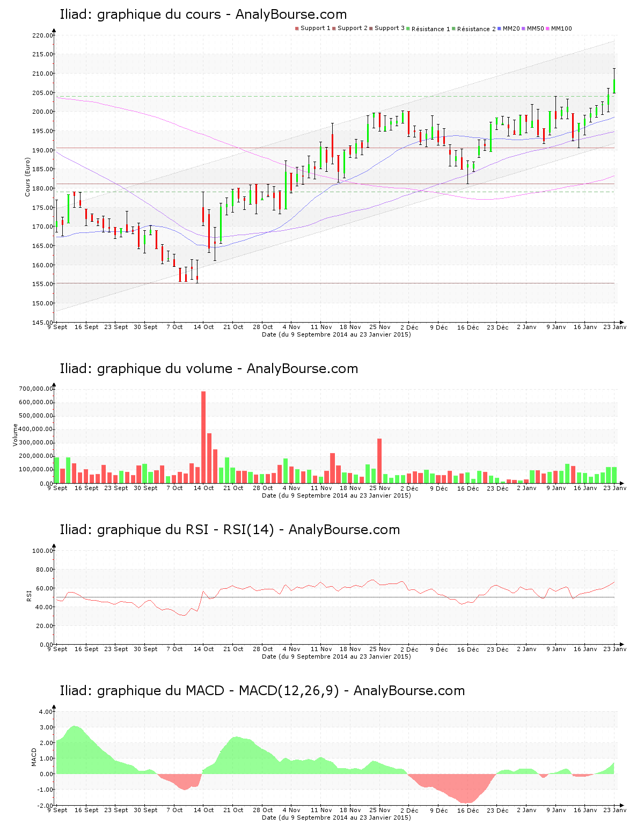Select the "Résistance 2" legend label

tap(476, 29)
